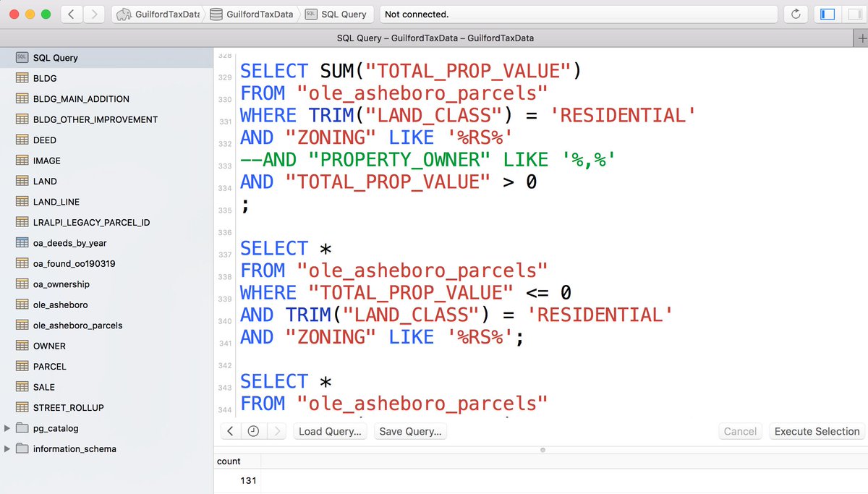Open the BLDG table
The image size is (868, 494).
click(106, 78)
